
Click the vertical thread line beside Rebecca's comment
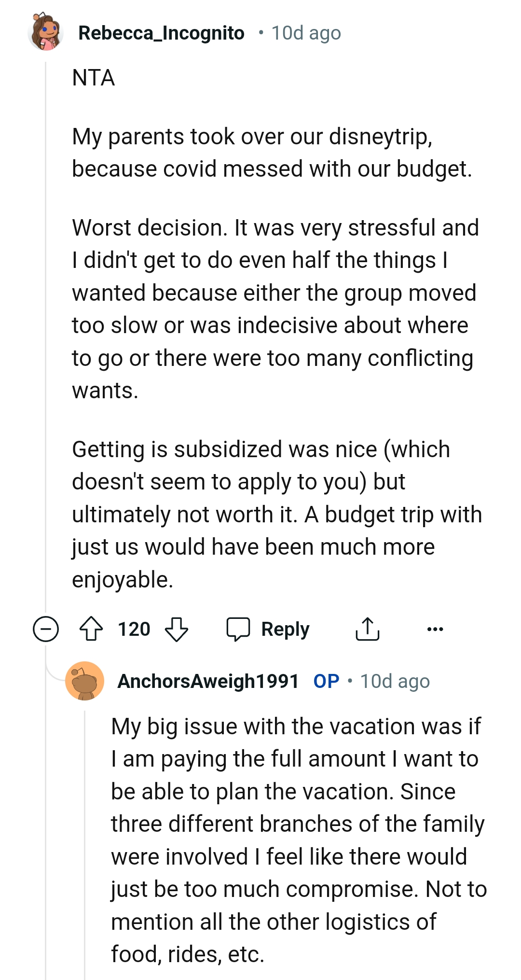pos(45,338)
